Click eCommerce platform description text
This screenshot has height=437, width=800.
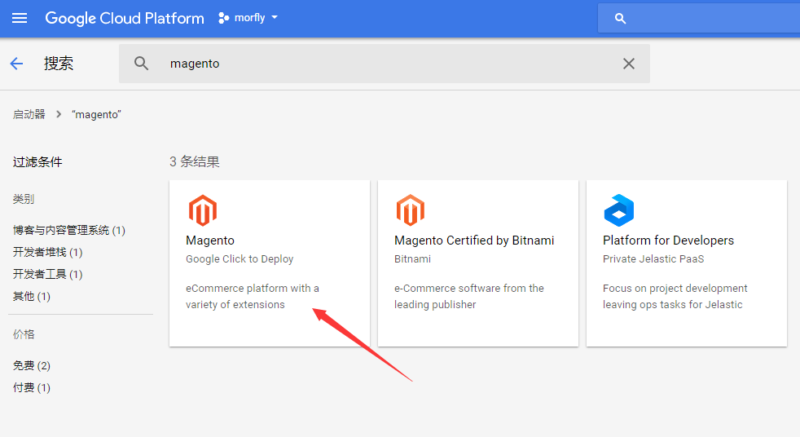click(x=252, y=296)
